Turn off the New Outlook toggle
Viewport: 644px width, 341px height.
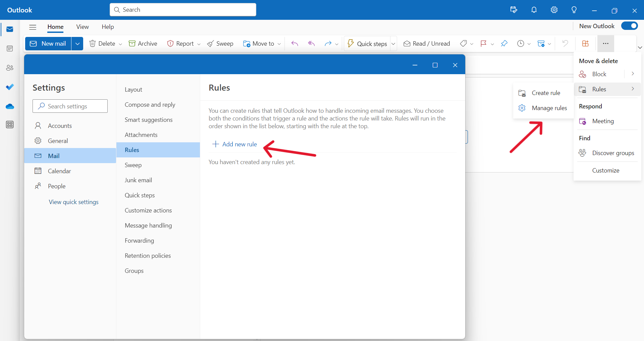pos(629,26)
